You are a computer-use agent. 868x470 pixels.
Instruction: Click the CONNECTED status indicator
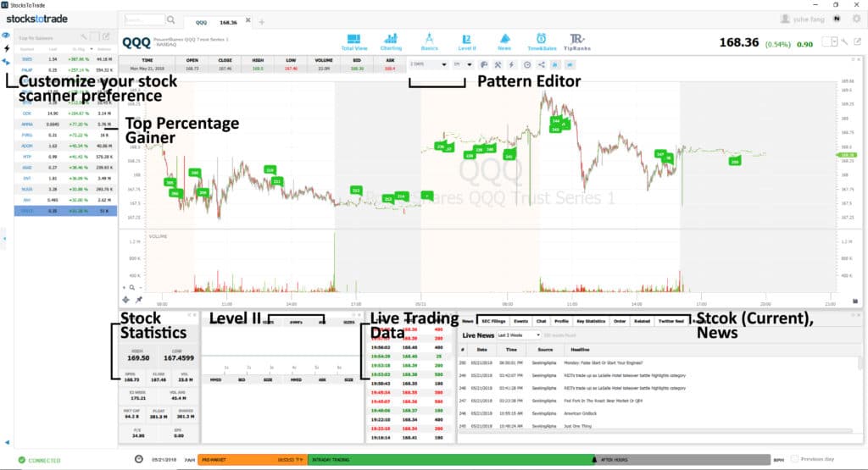coord(39,460)
